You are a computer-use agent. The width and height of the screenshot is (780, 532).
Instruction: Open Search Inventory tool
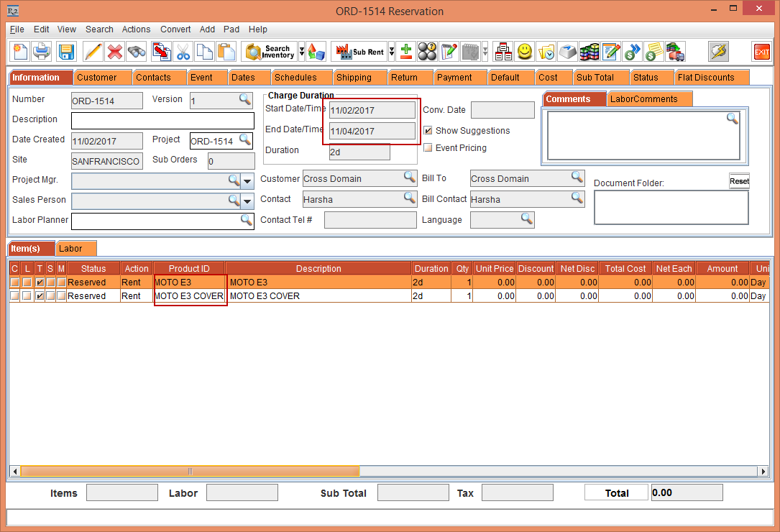coord(272,51)
